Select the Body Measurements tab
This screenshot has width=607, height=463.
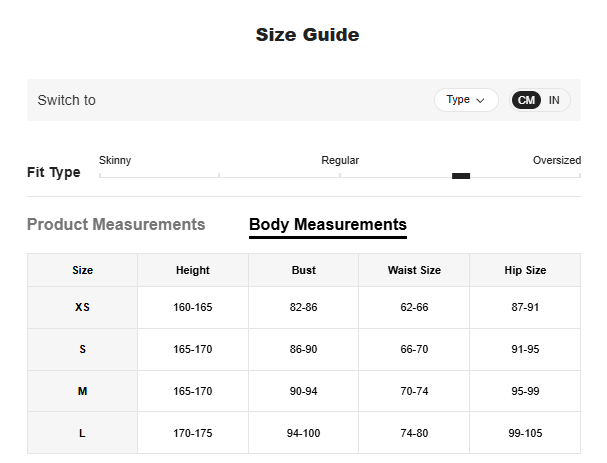click(327, 225)
